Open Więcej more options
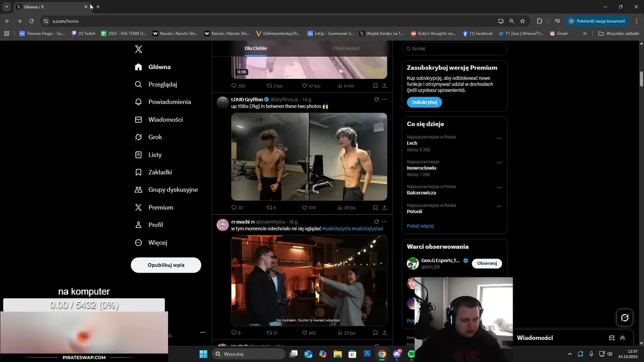Image resolution: width=644 pixels, height=362 pixels. click(x=151, y=243)
